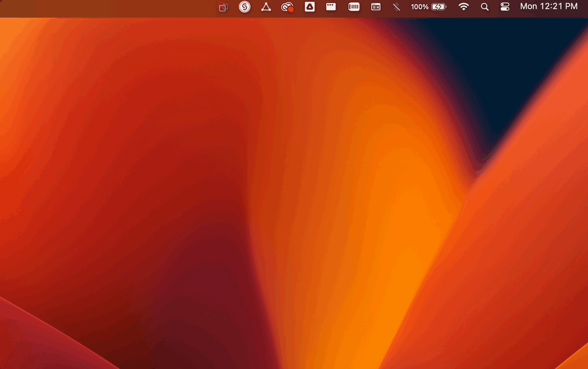Open battery status showing 100%

428,7
